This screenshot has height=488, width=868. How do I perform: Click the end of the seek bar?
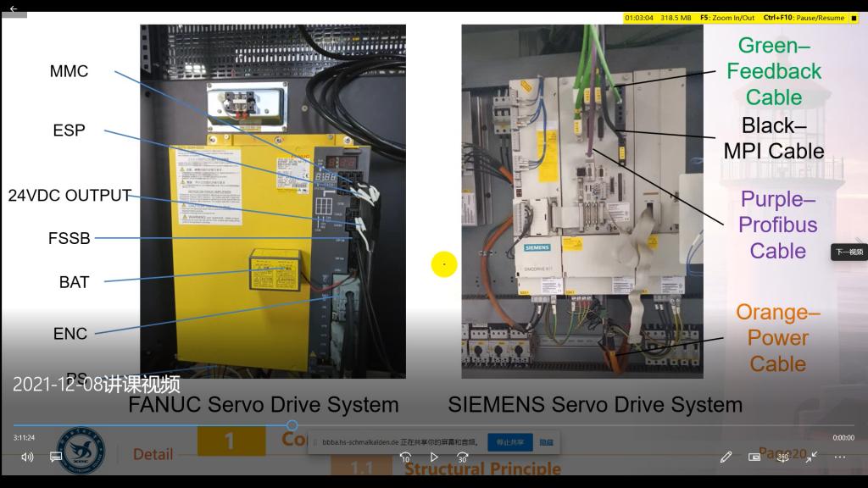click(x=853, y=425)
